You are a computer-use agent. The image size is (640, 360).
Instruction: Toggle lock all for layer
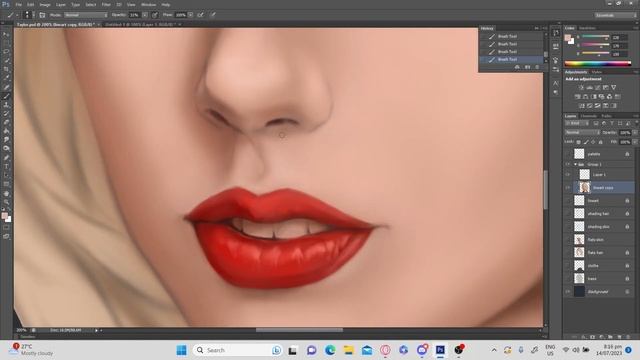[600, 142]
